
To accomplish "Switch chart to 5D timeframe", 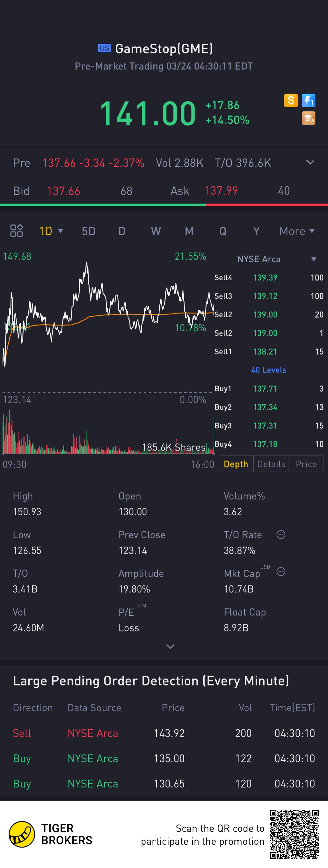I will [89, 231].
